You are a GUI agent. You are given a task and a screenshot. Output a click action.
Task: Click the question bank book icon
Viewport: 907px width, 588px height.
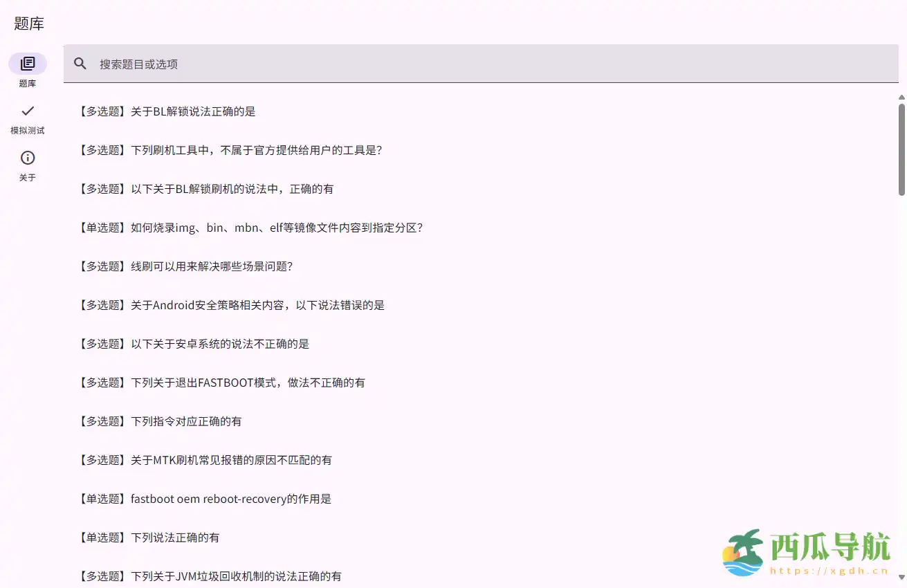(28, 62)
